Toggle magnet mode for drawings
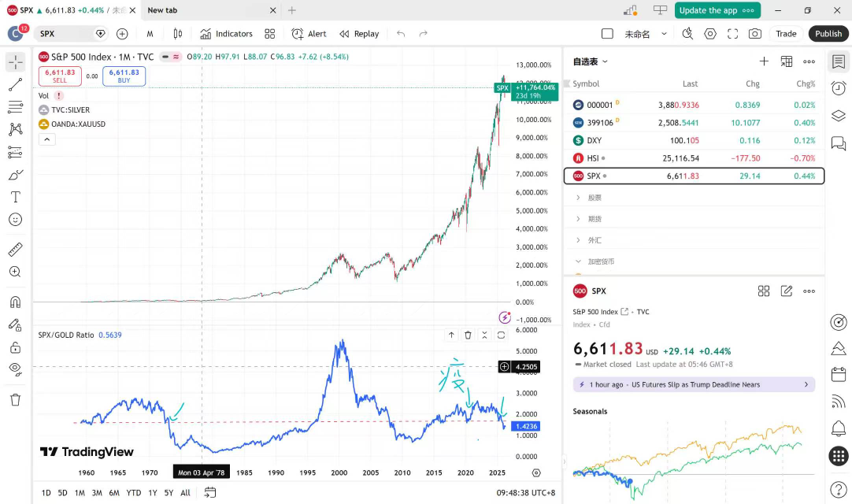This screenshot has width=852, height=504. pyautogui.click(x=15, y=302)
